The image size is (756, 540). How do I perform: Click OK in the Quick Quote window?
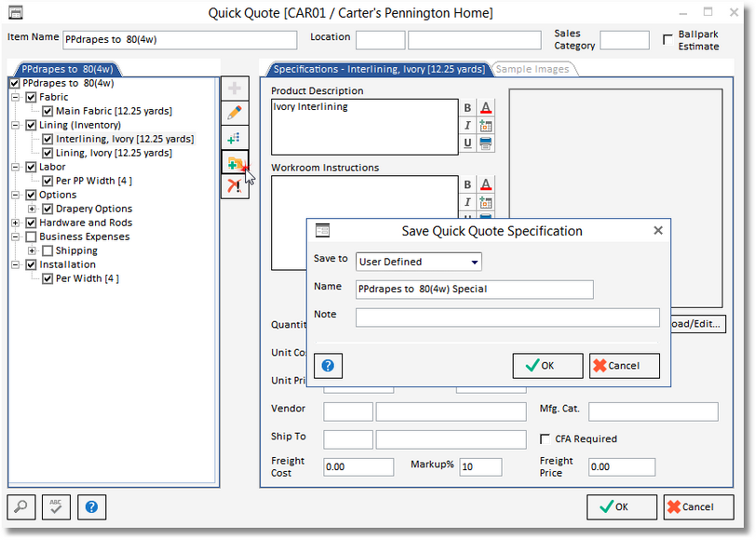pyautogui.click(x=622, y=507)
